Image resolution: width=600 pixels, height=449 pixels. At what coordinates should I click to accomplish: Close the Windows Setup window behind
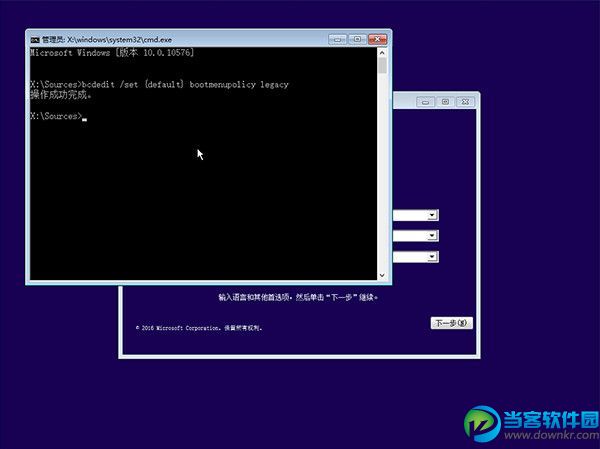tap(465, 102)
